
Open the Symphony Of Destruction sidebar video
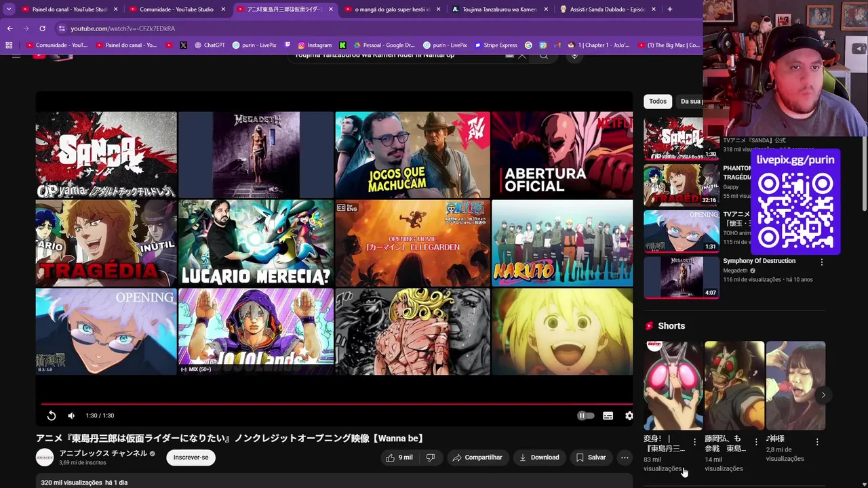[759, 261]
